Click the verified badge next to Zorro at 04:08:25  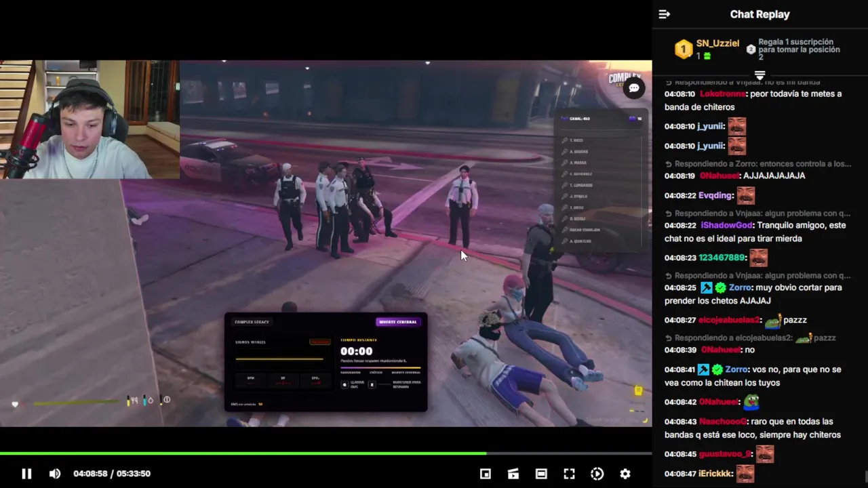720,288
